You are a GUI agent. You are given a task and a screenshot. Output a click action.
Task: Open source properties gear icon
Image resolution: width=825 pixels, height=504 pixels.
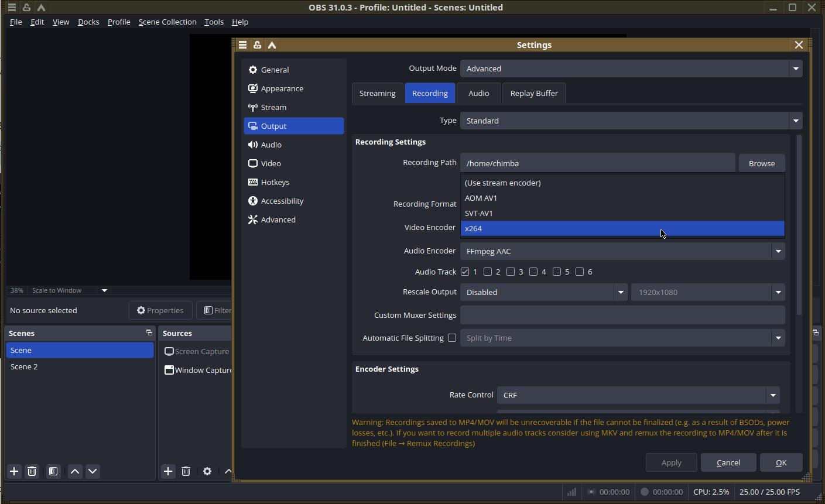click(x=207, y=471)
